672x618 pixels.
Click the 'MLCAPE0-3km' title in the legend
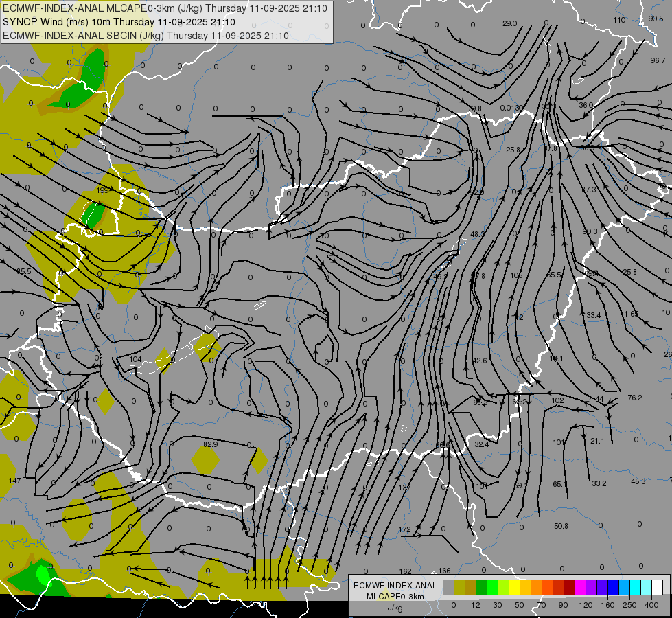pyautogui.click(x=395, y=597)
